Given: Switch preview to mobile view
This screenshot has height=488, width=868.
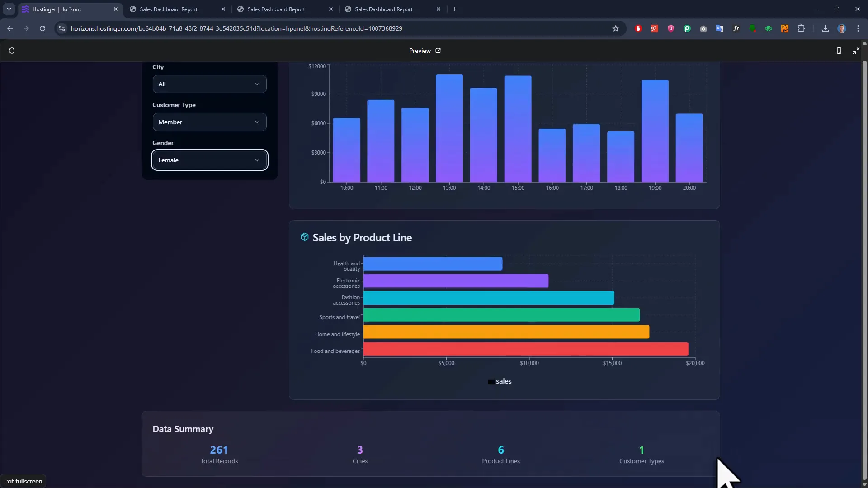Looking at the screenshot, I should 839,50.
